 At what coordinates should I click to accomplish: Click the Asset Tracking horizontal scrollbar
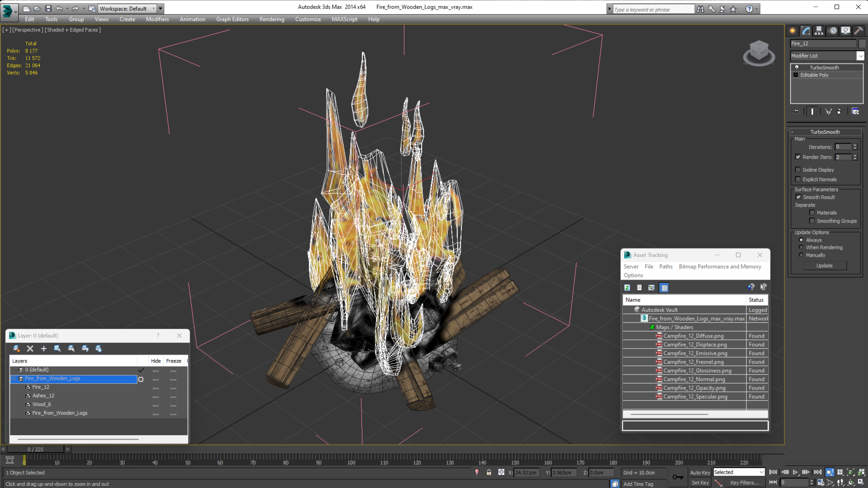click(x=669, y=414)
